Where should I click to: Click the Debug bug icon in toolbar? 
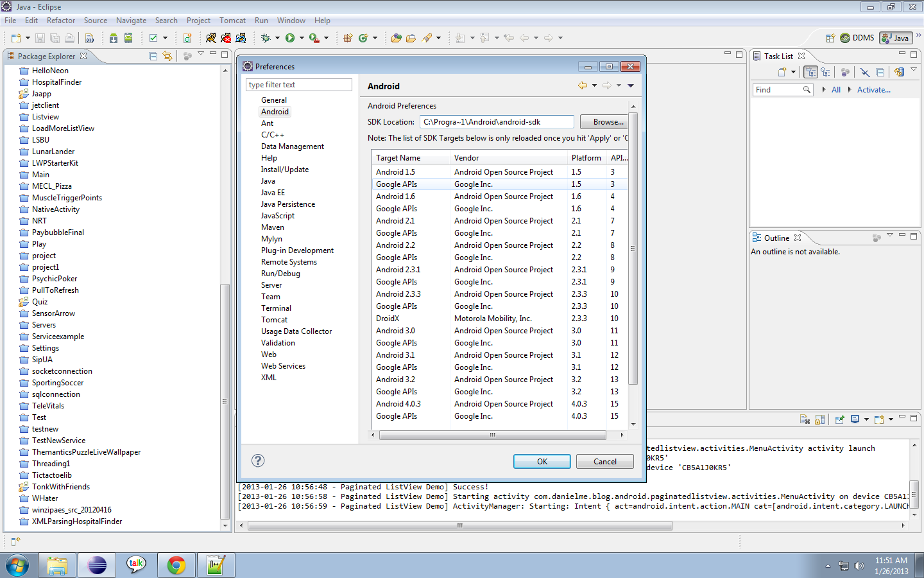266,38
